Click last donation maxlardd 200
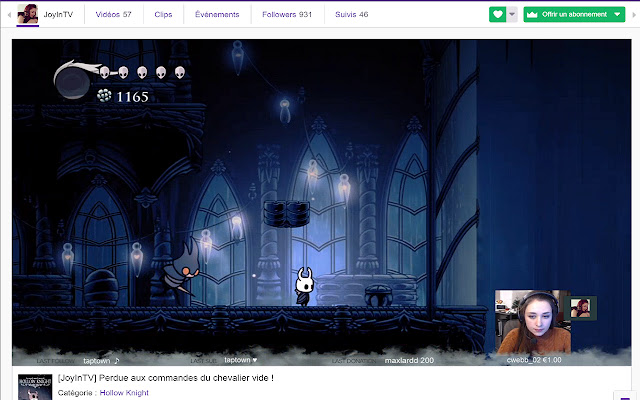 pyautogui.click(x=409, y=360)
